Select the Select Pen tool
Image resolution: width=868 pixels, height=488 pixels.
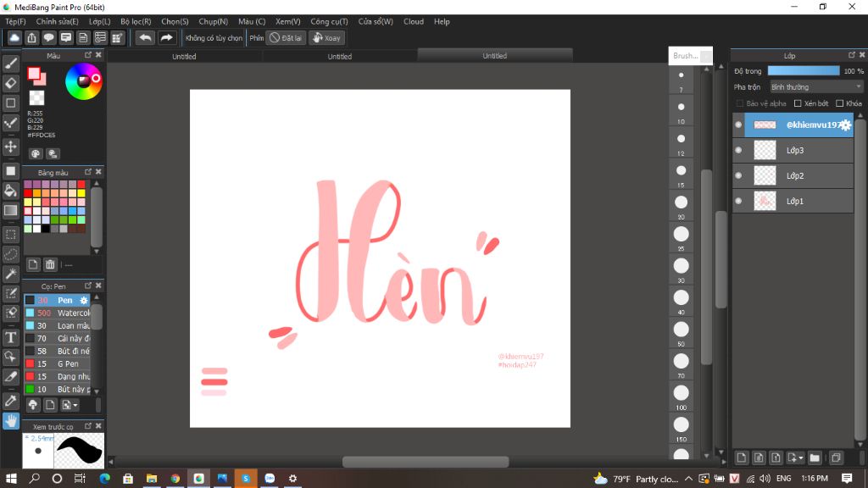pyautogui.click(x=10, y=293)
